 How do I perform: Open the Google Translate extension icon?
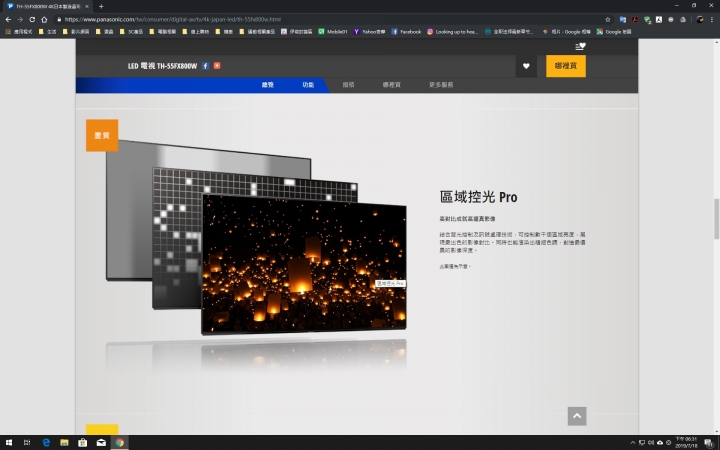coord(623,19)
